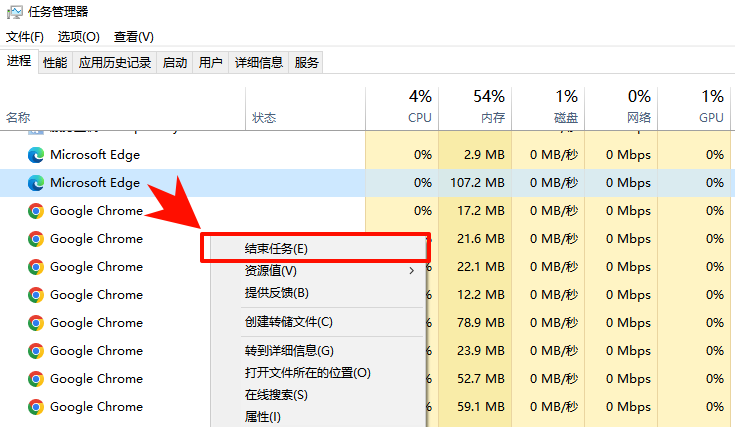Click the 0 MB/秒 disk value in the 107.2 MB row
Viewport: 735px width, 427px height.
click(x=554, y=182)
